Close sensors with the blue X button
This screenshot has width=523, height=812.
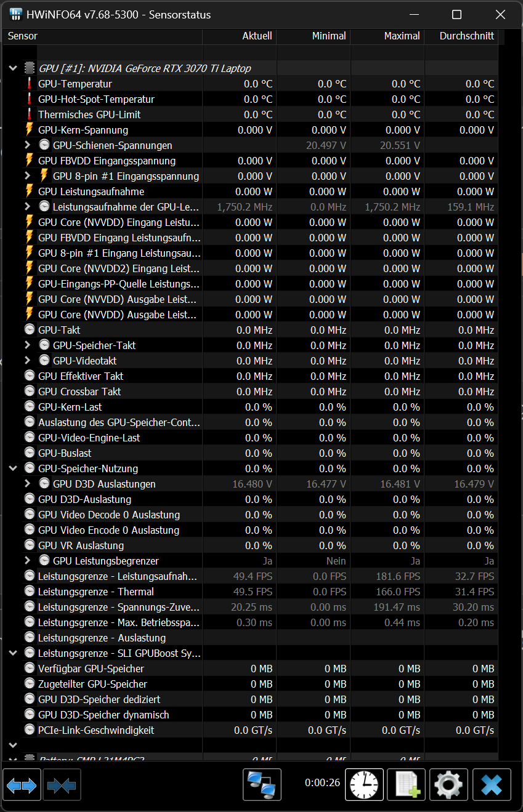pyautogui.click(x=492, y=785)
